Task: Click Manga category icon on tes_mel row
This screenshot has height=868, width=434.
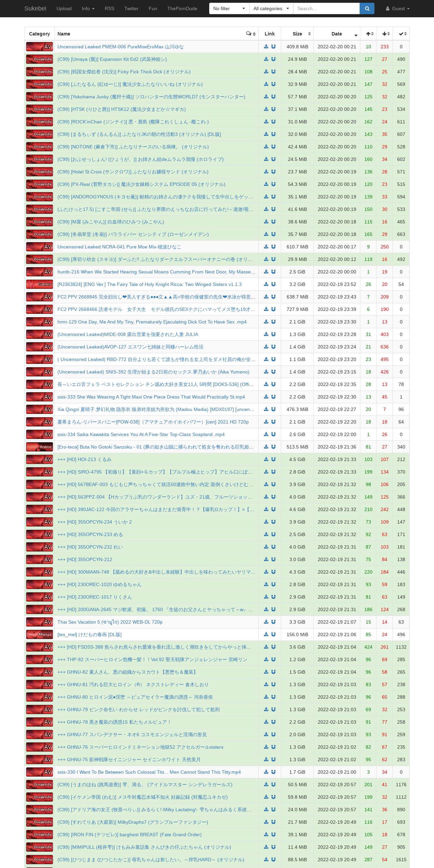Action: [x=40, y=634]
